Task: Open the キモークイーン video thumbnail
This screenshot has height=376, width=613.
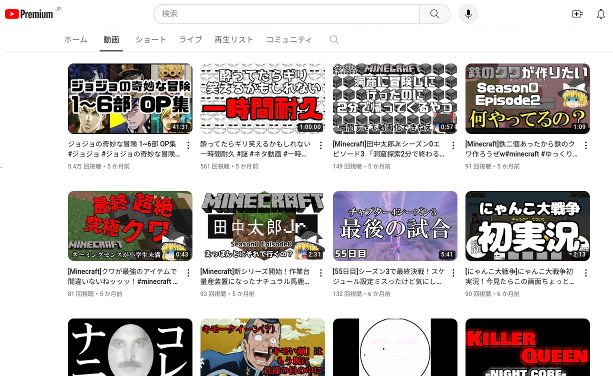Action: 263,347
